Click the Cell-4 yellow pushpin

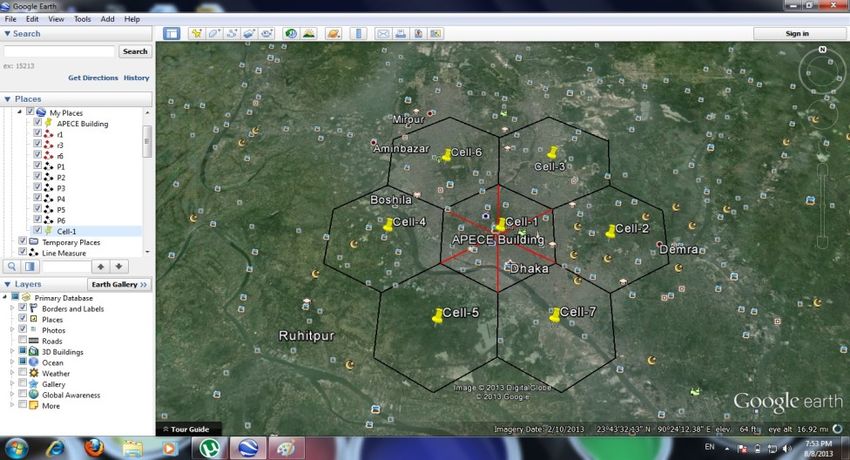click(x=388, y=225)
